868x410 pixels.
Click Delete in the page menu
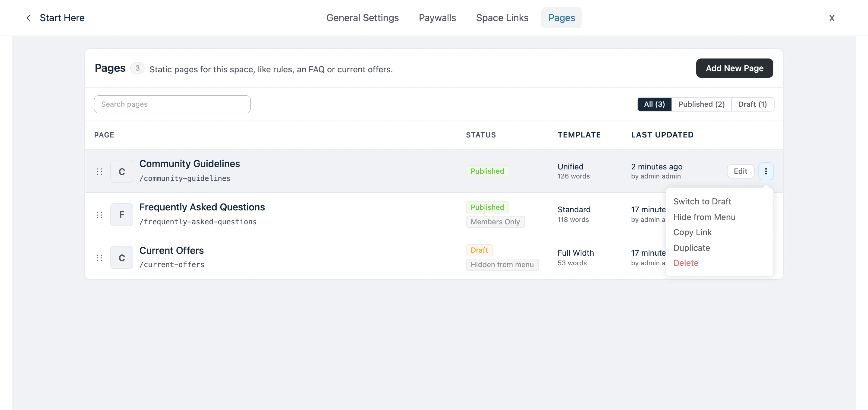(x=686, y=263)
